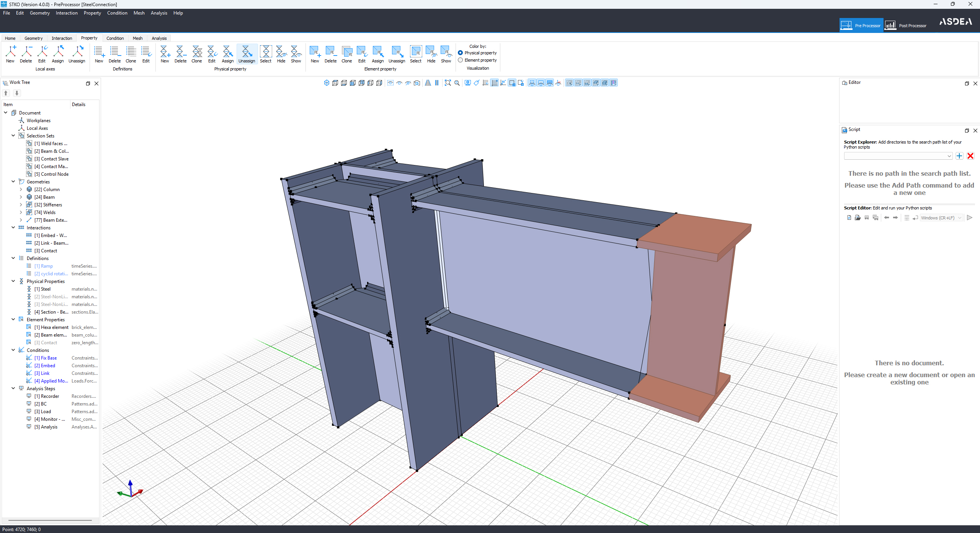This screenshot has height=533, width=980.
Task: Create New element property
Action: click(315, 54)
